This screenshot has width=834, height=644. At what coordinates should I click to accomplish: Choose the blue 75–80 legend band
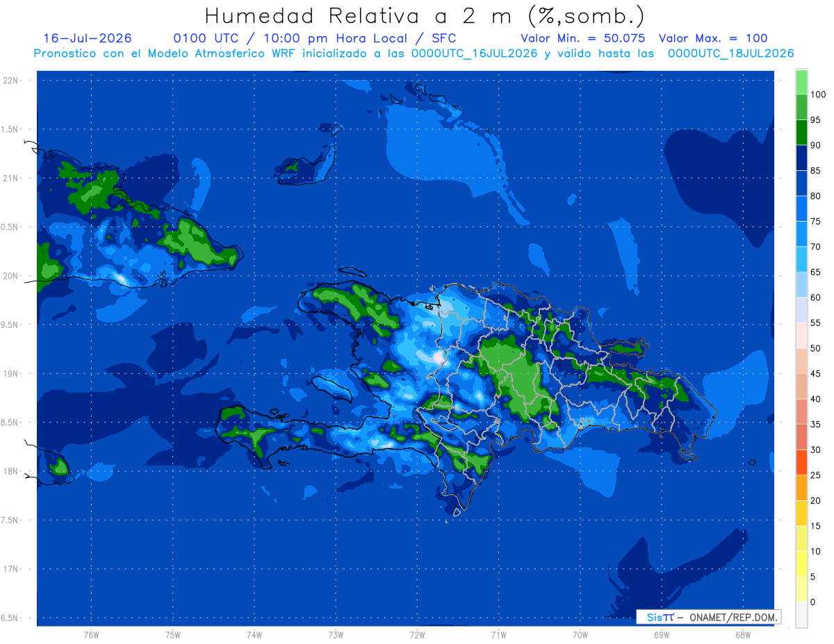point(801,208)
